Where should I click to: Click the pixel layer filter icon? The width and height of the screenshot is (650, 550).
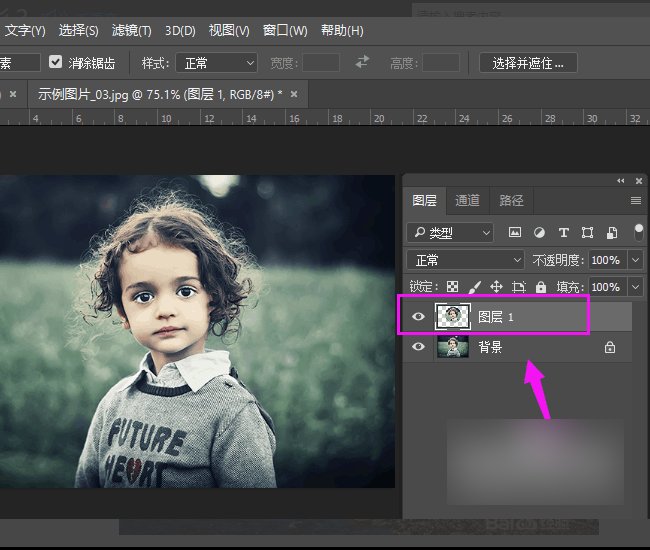[515, 232]
